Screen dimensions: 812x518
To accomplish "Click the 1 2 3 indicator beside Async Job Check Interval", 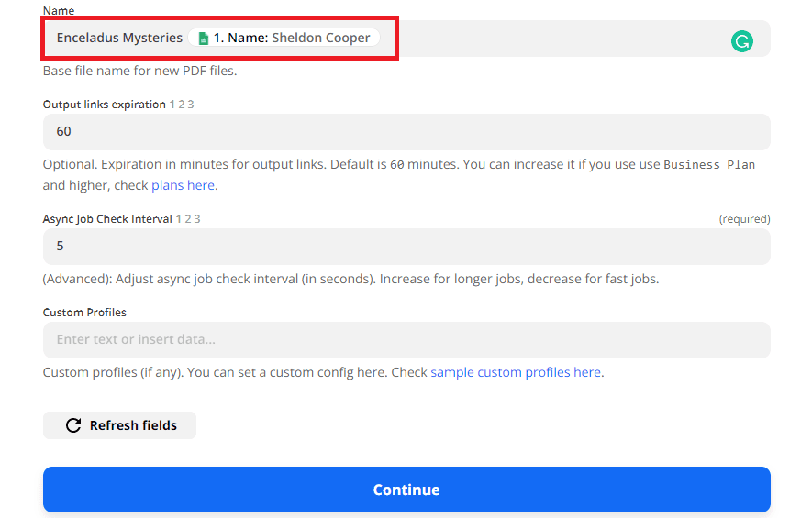I will click(x=188, y=219).
